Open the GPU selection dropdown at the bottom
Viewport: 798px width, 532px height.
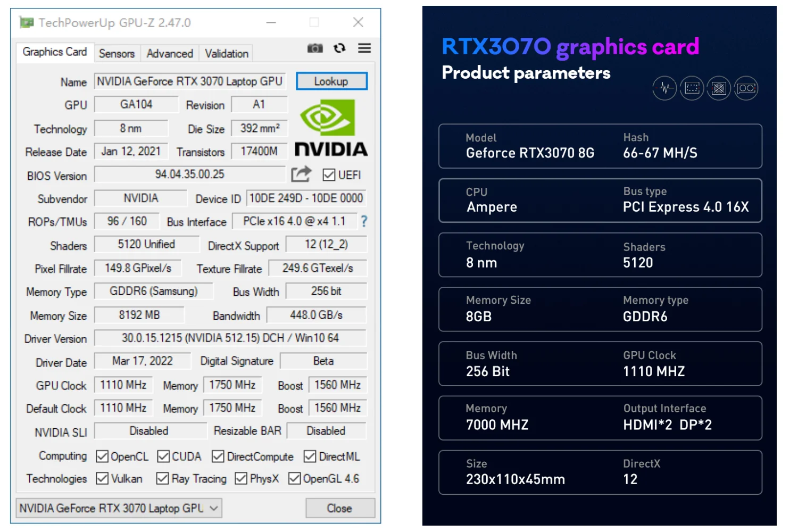tap(119, 508)
